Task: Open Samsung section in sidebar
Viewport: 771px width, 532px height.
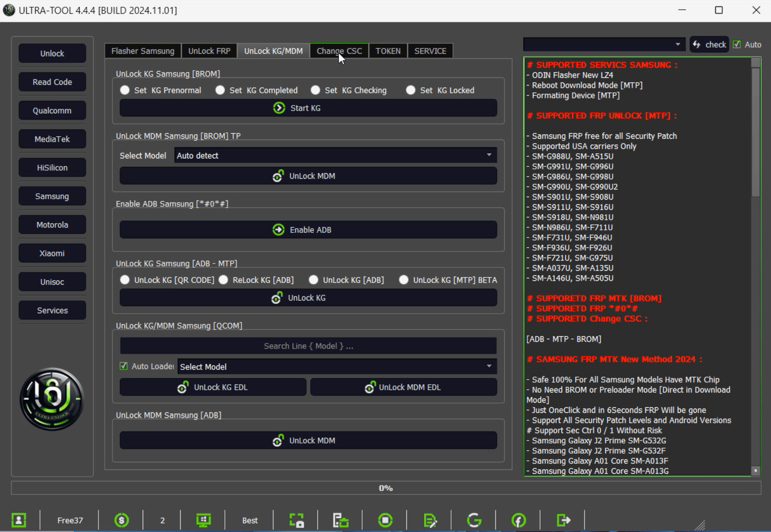Action: tap(52, 196)
